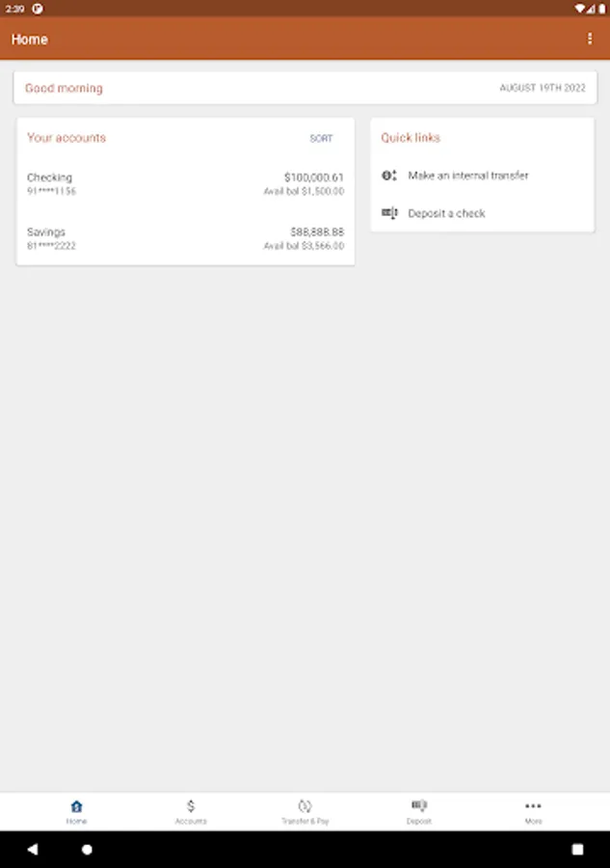Sort your accounts list
The height and width of the screenshot is (868, 610).
pos(321,138)
